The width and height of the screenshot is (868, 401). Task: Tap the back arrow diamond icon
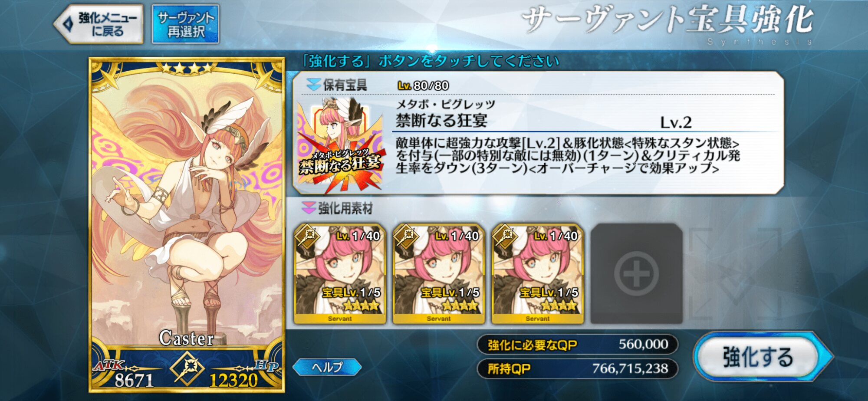68,24
